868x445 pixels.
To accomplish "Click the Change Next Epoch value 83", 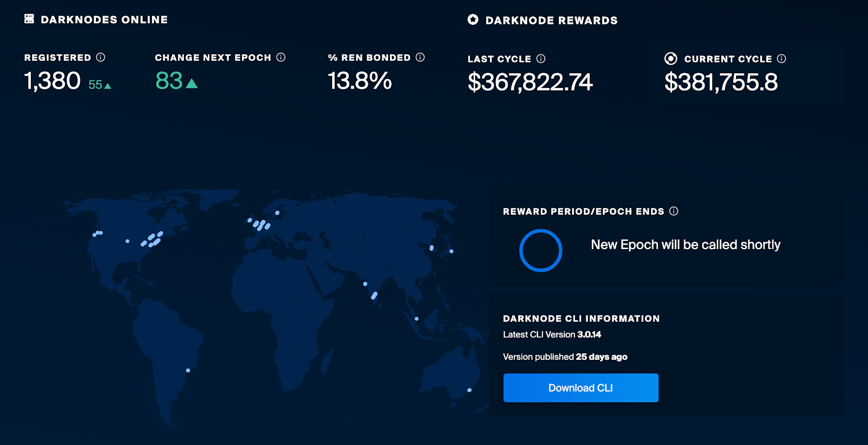I will pyautogui.click(x=169, y=81).
